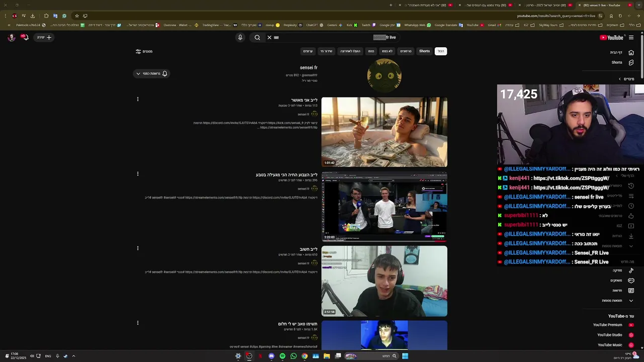Viewport: 644px width, 362px height.
Task: Click the Windows Start button in taskbar
Action: point(405,356)
